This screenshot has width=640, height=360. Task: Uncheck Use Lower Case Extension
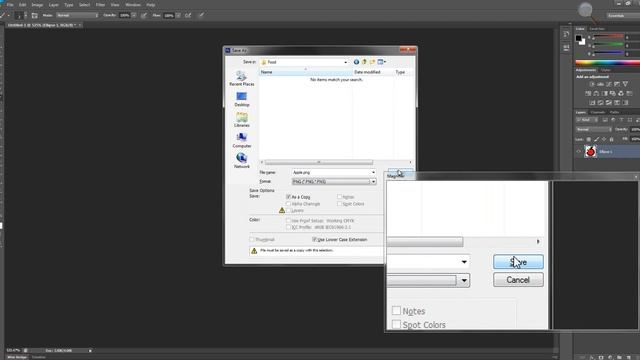pyautogui.click(x=314, y=239)
